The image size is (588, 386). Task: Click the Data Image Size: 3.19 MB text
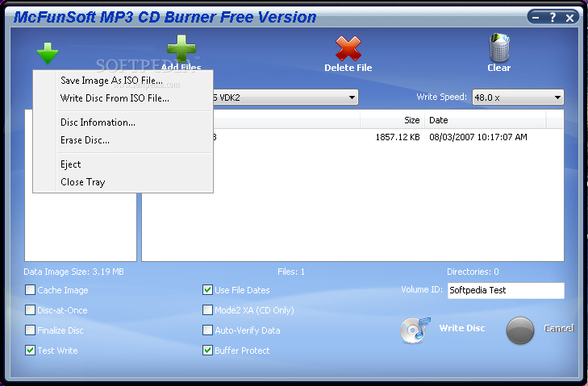(x=74, y=272)
